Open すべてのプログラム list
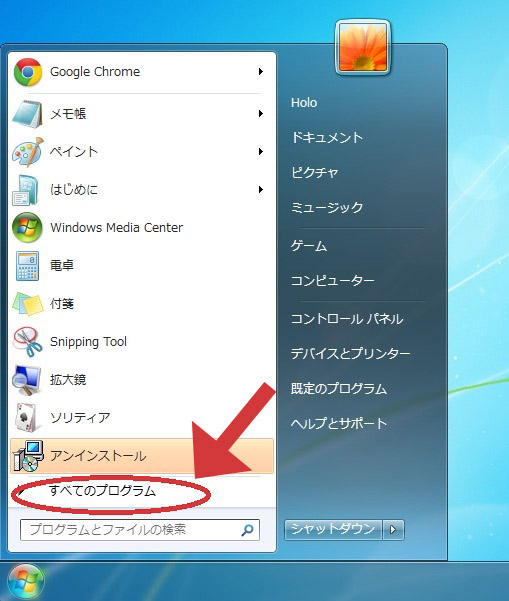 (x=103, y=491)
